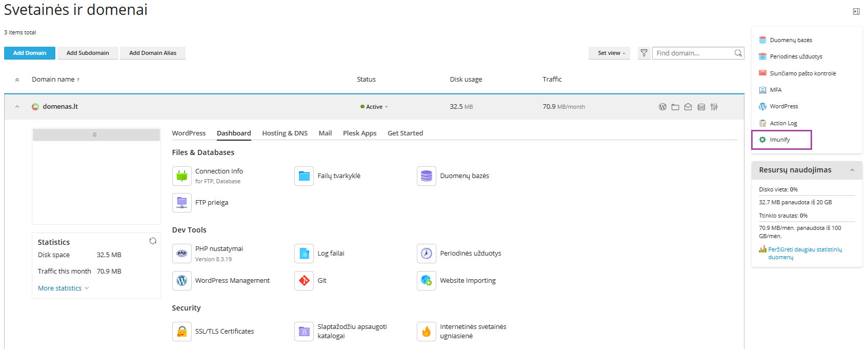
Task: Click '3 items total' text
Action: (x=20, y=32)
